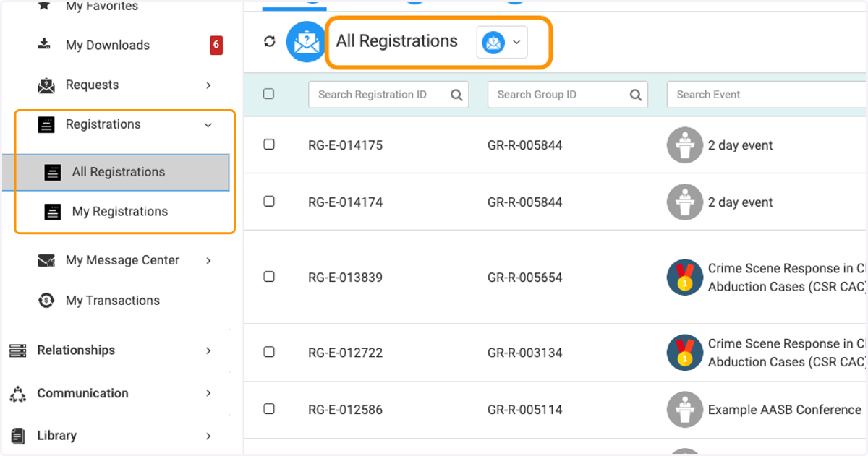Click the refresh icon beside All Registrations

click(270, 41)
